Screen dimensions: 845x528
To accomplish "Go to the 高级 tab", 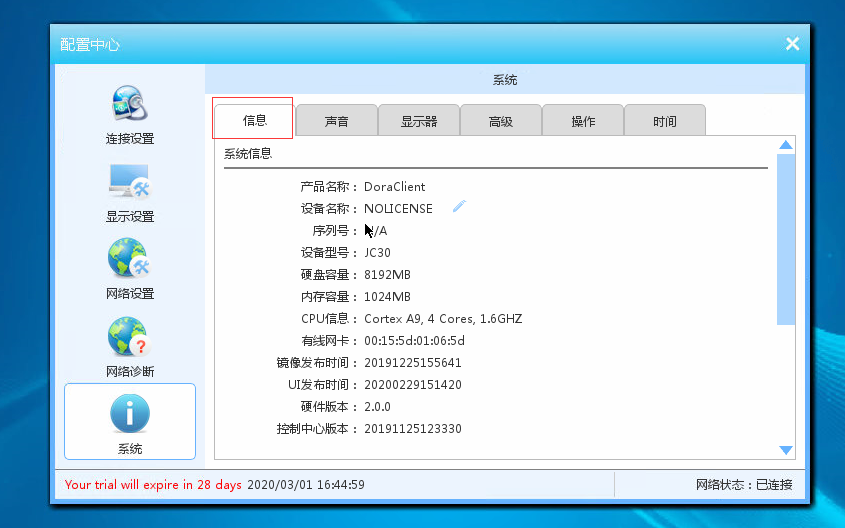I will click(x=501, y=121).
